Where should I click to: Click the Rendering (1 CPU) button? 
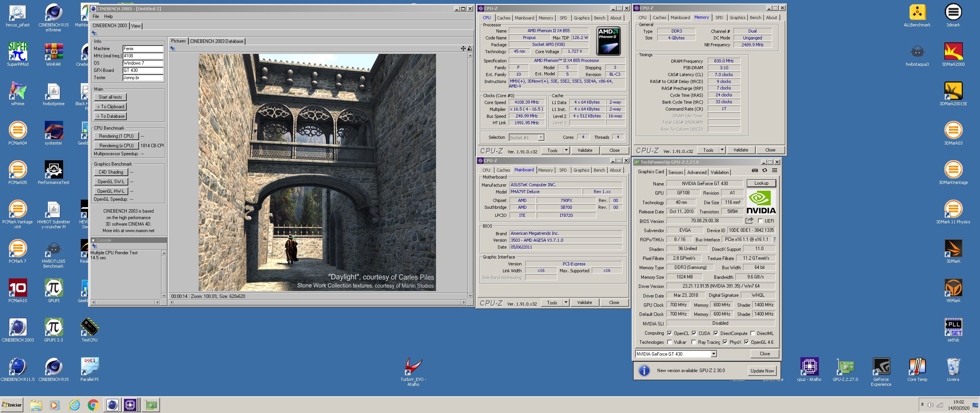point(116,136)
